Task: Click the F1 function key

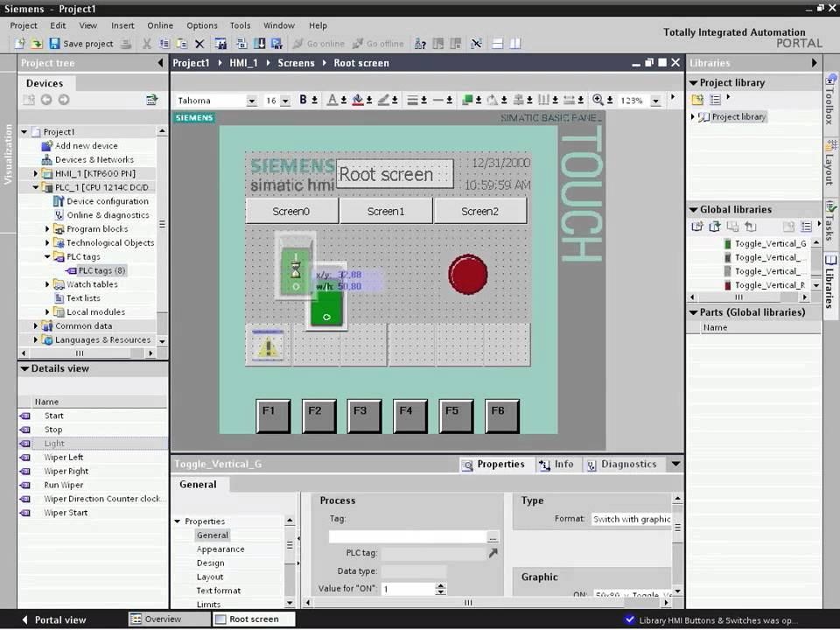Action: click(x=273, y=416)
